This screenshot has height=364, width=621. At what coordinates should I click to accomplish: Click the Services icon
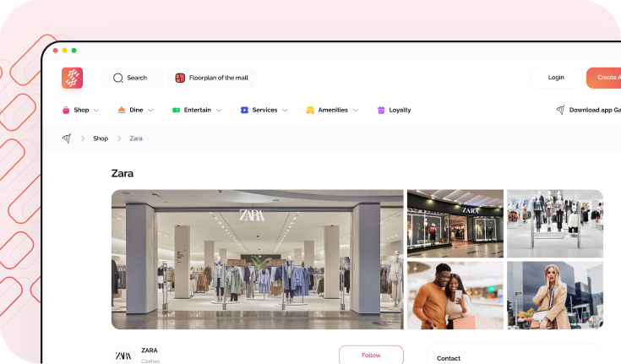tap(244, 110)
